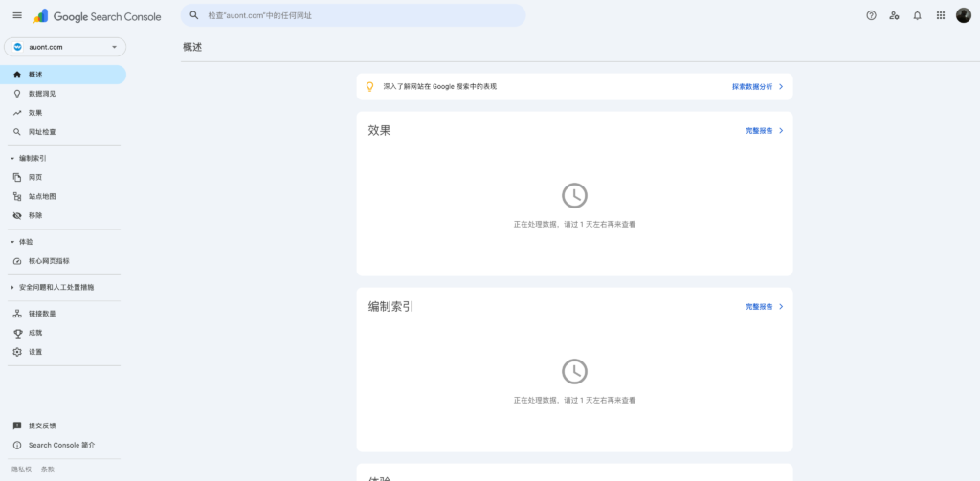Viewport: 980px width, 481px height.
Task: Open the 条款 footer link
Action: coord(48,470)
